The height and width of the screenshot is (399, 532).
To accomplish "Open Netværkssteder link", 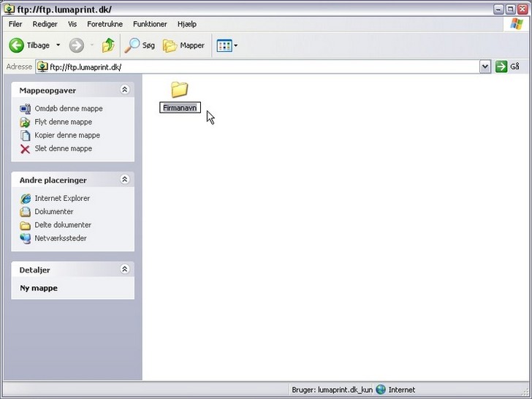I will click(61, 238).
